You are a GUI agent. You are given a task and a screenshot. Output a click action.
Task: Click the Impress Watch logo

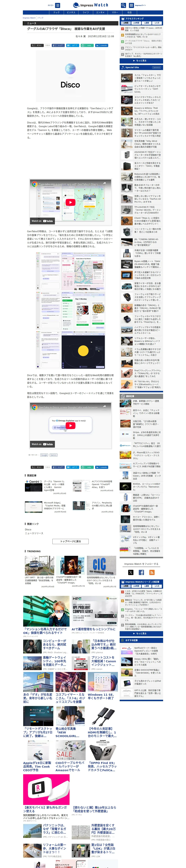[91, 5]
